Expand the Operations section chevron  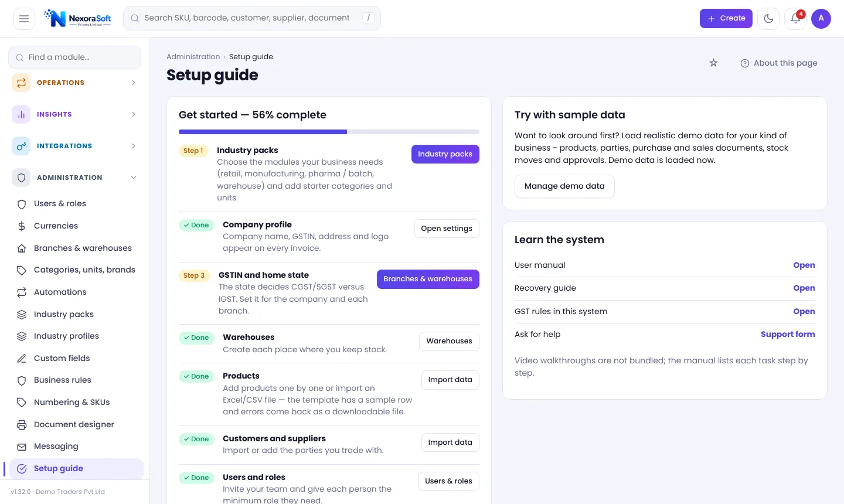[x=134, y=83]
